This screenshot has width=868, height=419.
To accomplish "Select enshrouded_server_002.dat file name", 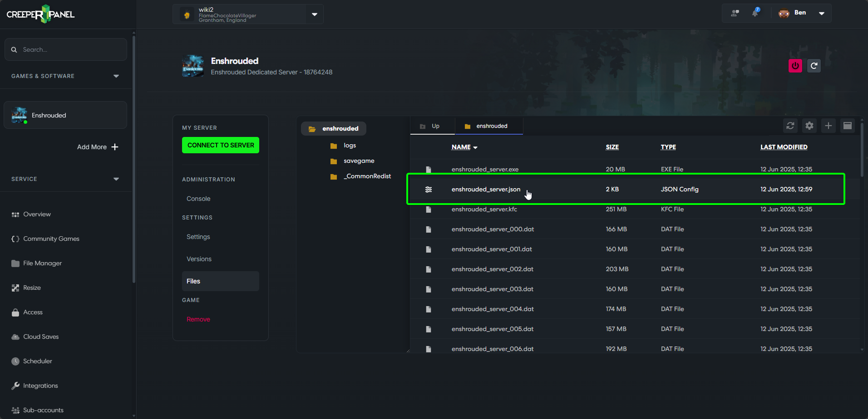I will coord(493,269).
